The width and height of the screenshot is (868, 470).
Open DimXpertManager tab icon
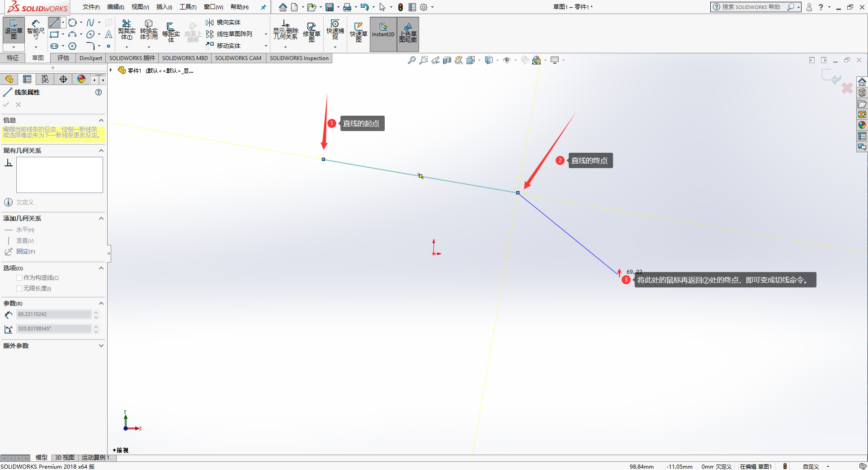pos(63,79)
